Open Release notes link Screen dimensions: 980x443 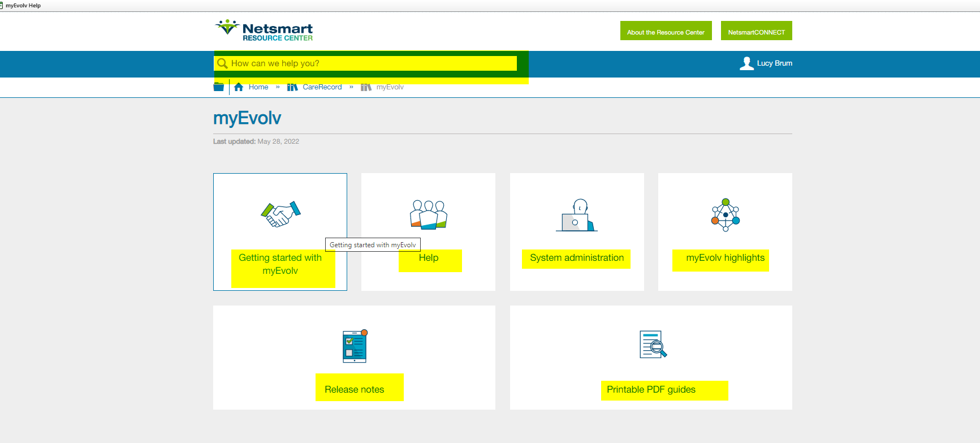355,390
